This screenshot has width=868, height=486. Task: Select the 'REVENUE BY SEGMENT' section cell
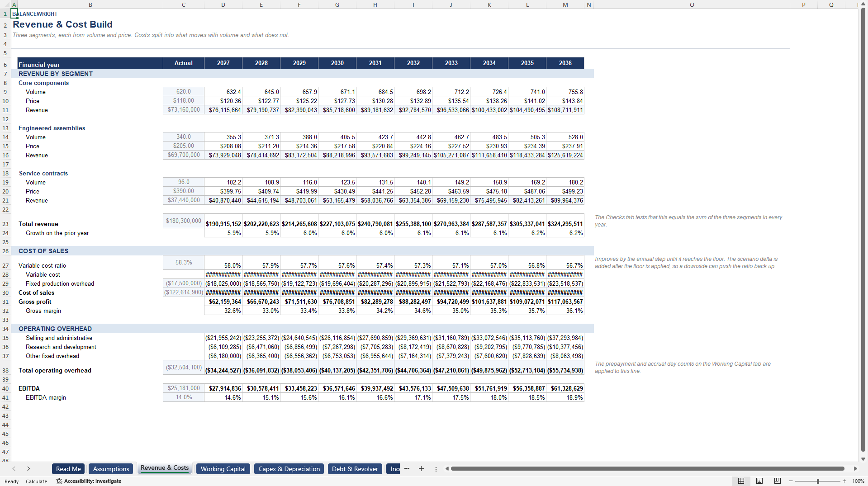90,74
